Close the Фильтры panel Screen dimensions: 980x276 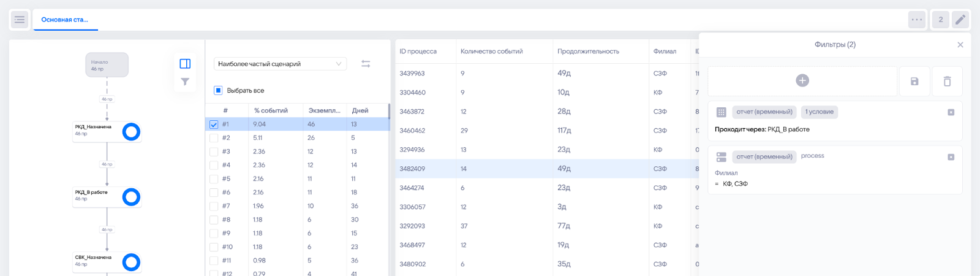point(960,45)
